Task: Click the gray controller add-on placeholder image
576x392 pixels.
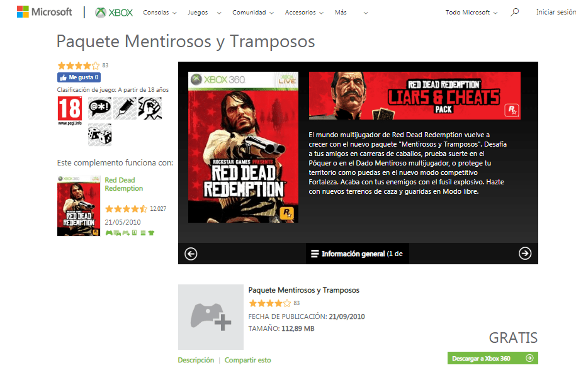Action: click(211, 317)
